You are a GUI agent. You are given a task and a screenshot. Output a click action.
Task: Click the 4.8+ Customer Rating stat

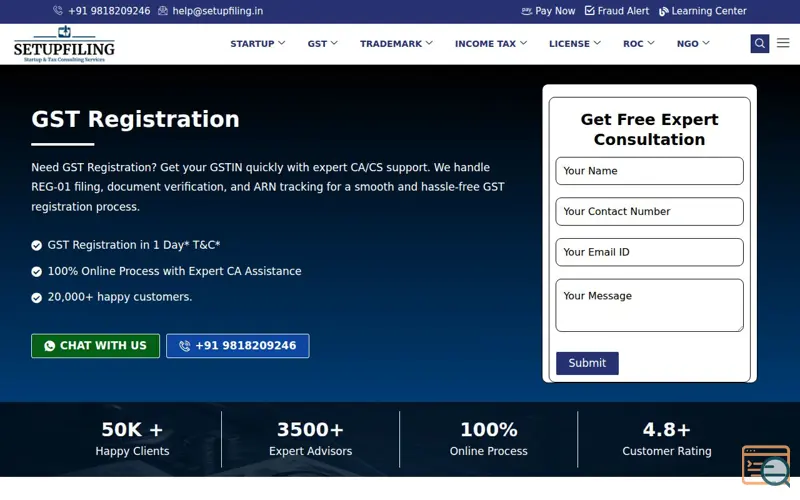[666, 439]
